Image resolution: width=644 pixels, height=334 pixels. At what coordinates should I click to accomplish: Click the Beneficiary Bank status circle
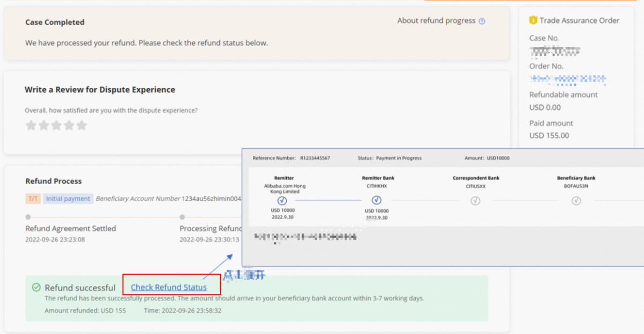click(576, 201)
